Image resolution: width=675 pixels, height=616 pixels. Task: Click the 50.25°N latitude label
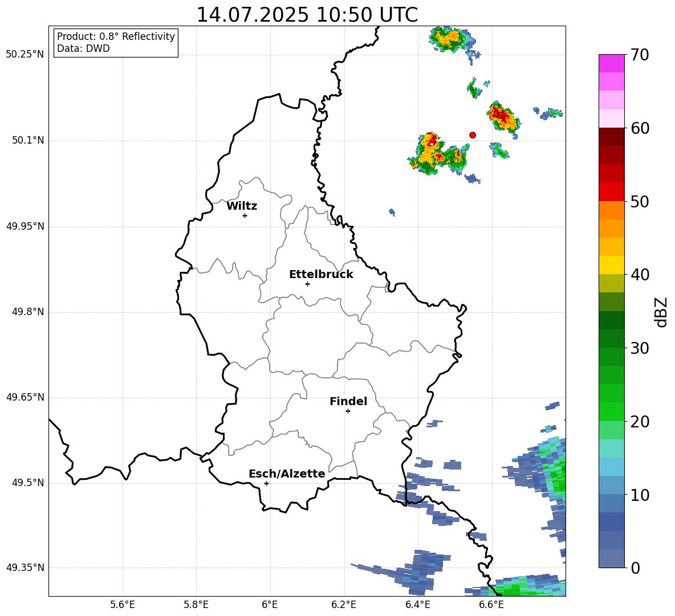pos(25,55)
